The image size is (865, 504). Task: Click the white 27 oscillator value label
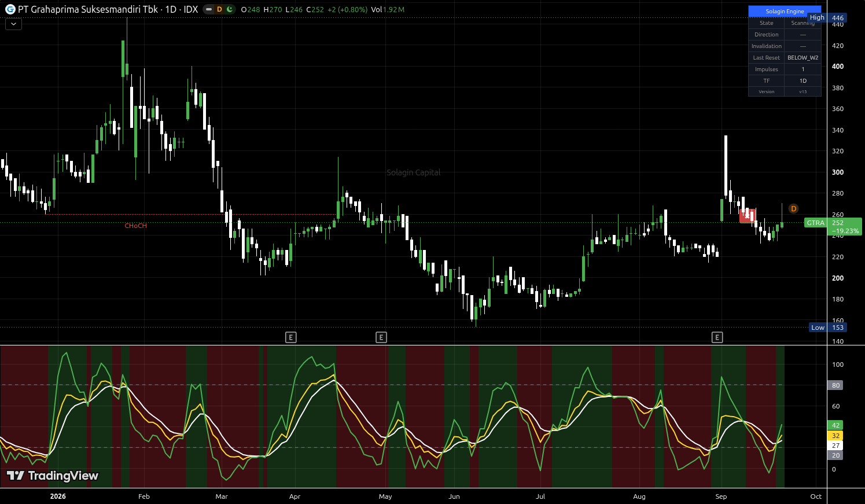coord(835,446)
